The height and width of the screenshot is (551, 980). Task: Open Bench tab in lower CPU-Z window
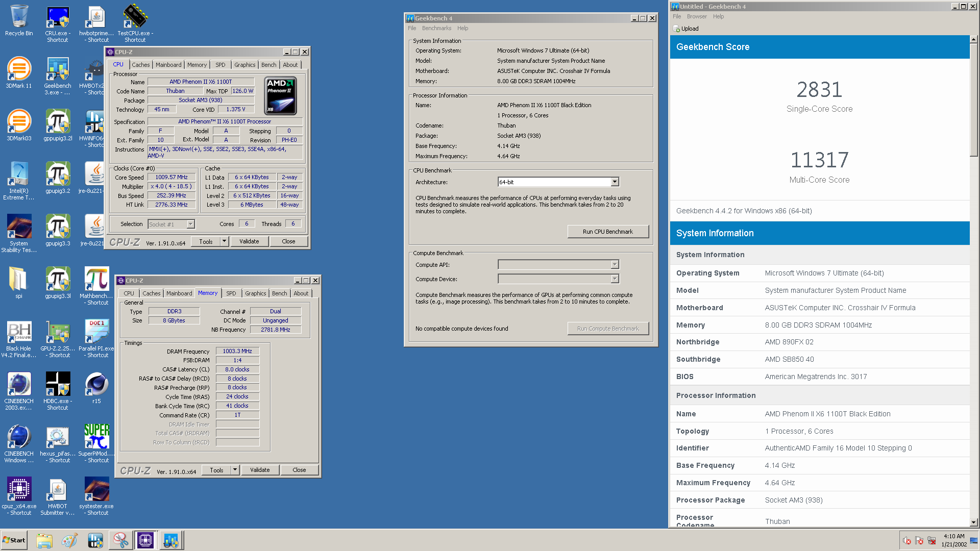click(x=279, y=293)
